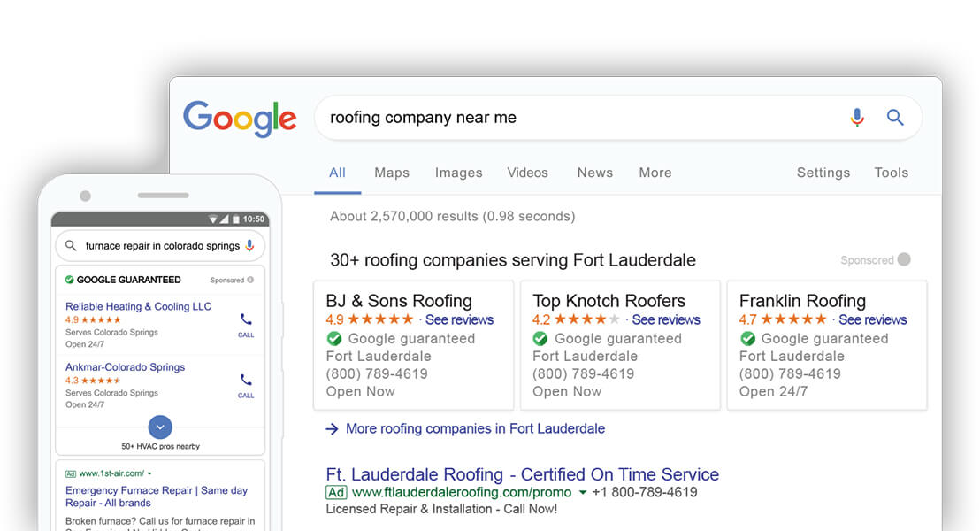Screen dimensions: 980x531
Task: Click More roofing companies in Fort Lauderdale
Action: tap(475, 428)
